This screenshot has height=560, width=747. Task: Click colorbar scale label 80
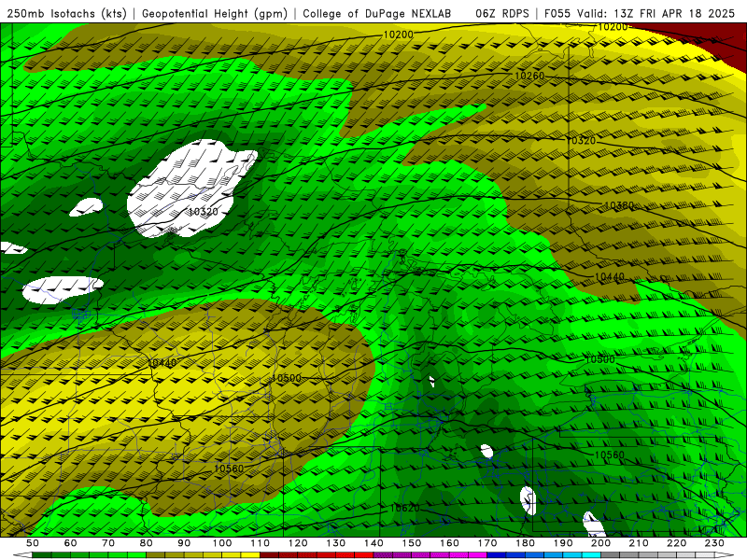[147, 543]
